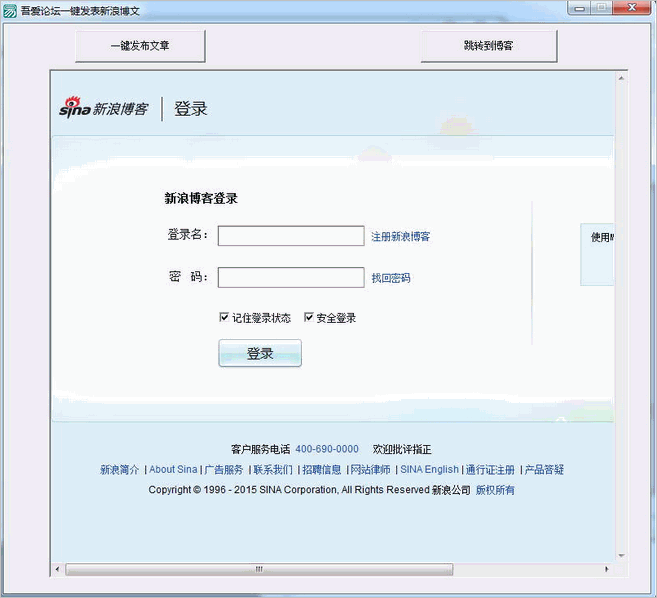Click the 跳转到博客 button
This screenshot has width=657, height=598.
click(489, 46)
